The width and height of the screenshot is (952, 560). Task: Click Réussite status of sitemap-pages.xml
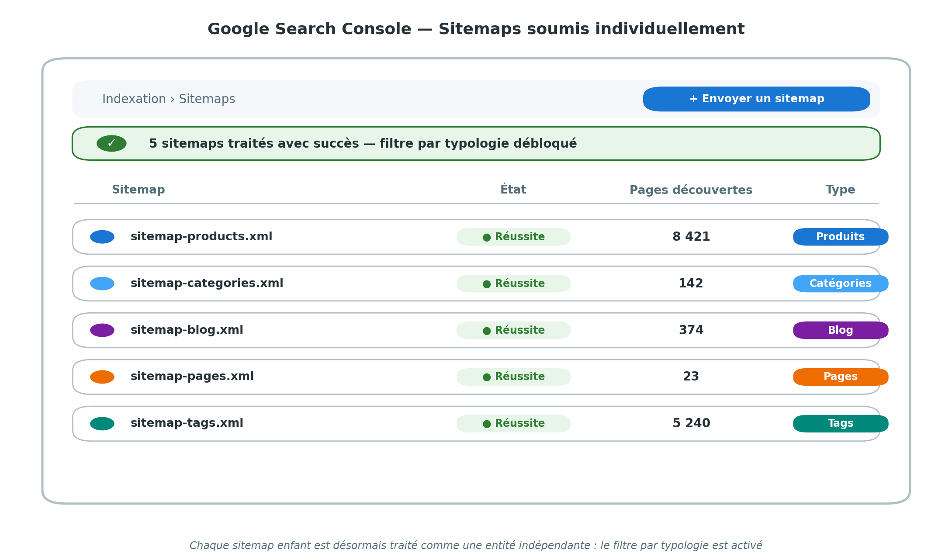(513, 377)
